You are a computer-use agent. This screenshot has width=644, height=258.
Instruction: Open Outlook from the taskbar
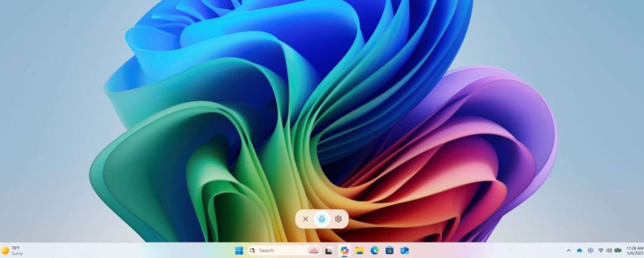click(405, 250)
